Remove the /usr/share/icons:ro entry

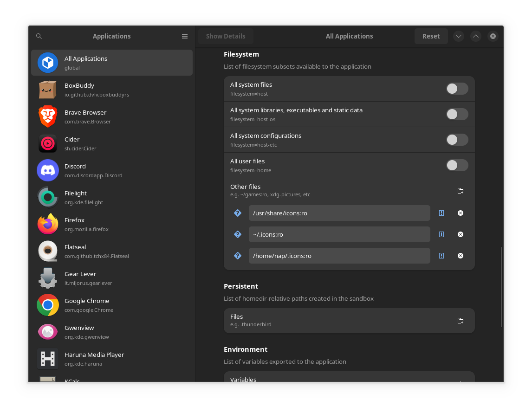pos(461,213)
